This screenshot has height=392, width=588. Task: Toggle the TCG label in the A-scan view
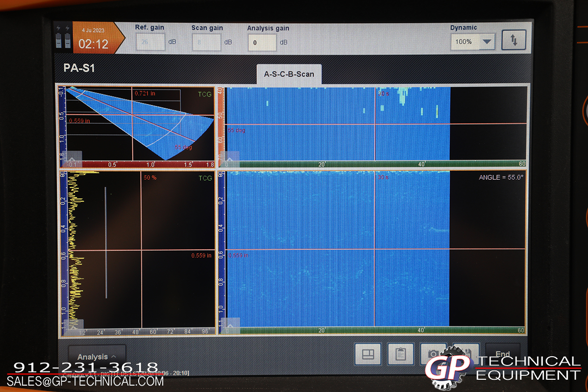[205, 178]
